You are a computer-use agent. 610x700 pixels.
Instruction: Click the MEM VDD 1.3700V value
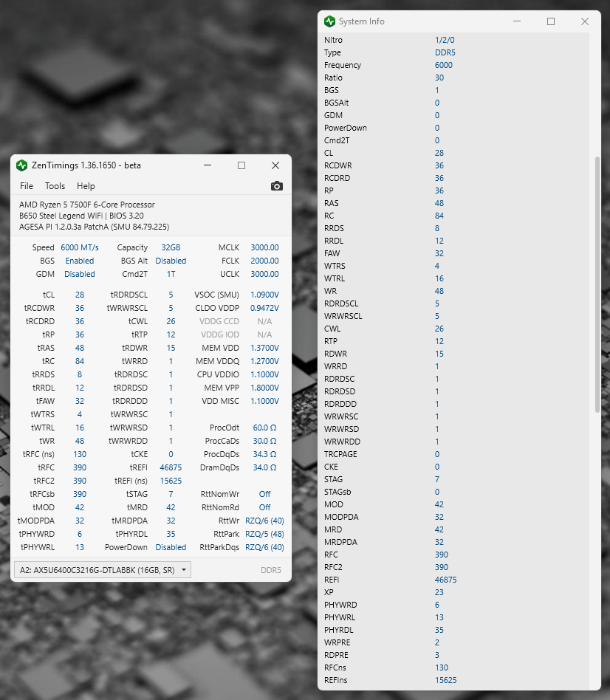point(264,348)
